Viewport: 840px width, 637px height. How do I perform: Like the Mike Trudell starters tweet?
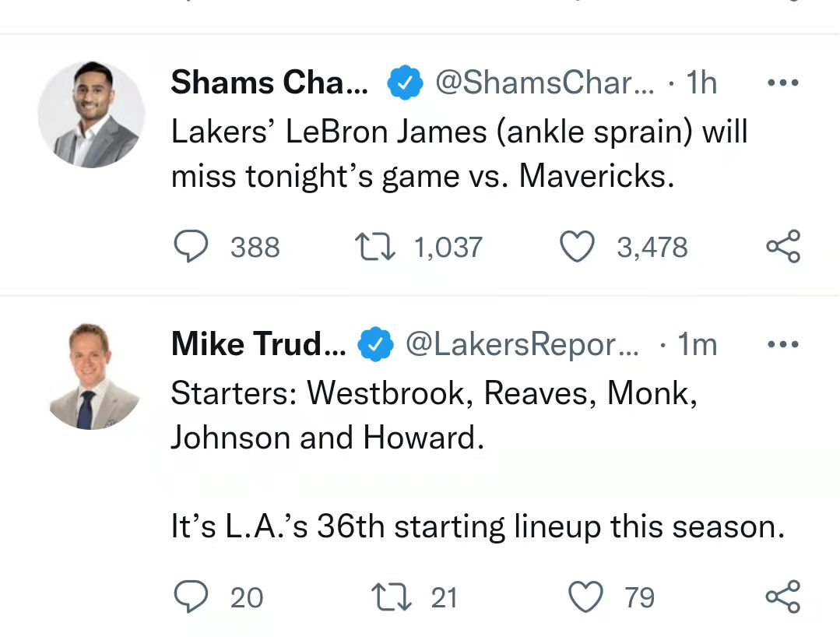pyautogui.click(x=585, y=597)
